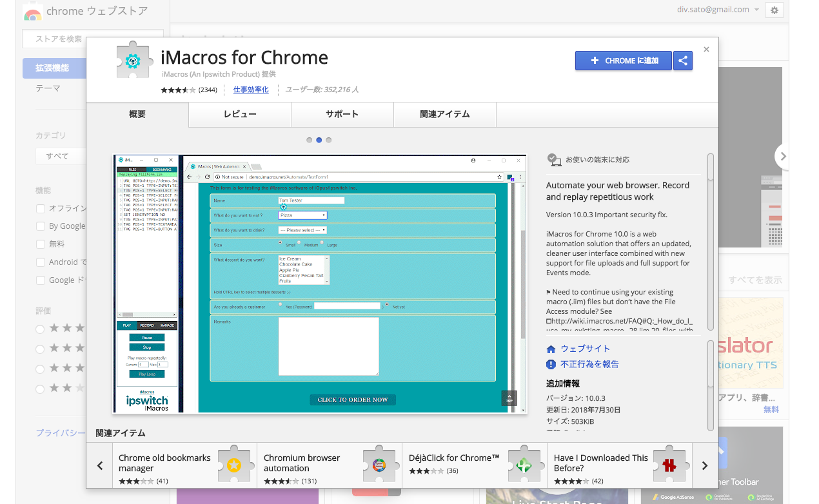Click the iMacros puzzle-piece extension icon
The image size is (819, 504).
click(x=133, y=62)
